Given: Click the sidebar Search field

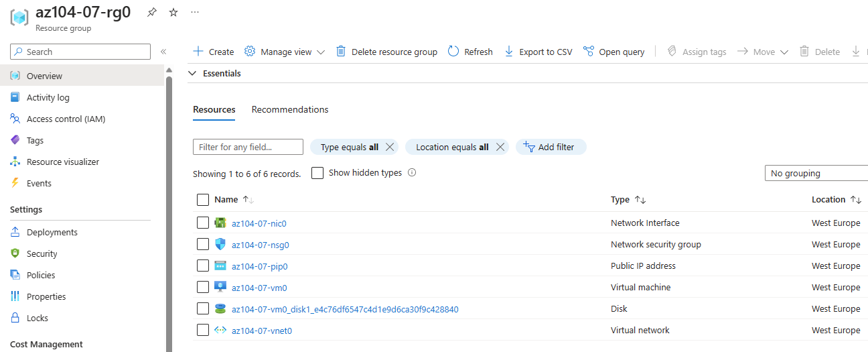Looking at the screenshot, I should [x=80, y=52].
